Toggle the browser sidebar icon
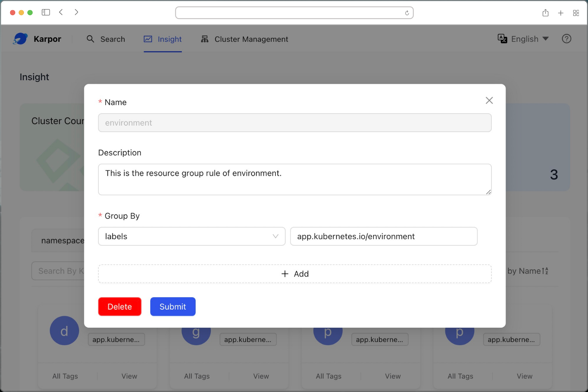The image size is (588, 392). coord(46,12)
